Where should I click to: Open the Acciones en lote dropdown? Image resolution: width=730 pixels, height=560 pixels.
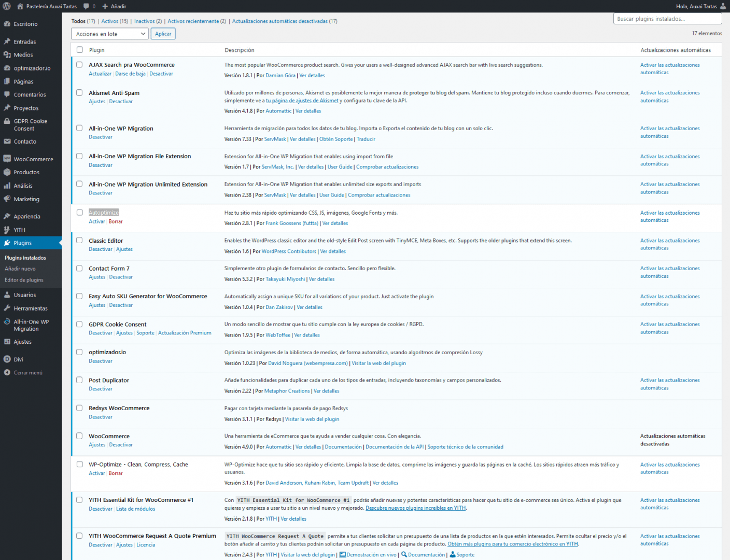tap(110, 34)
